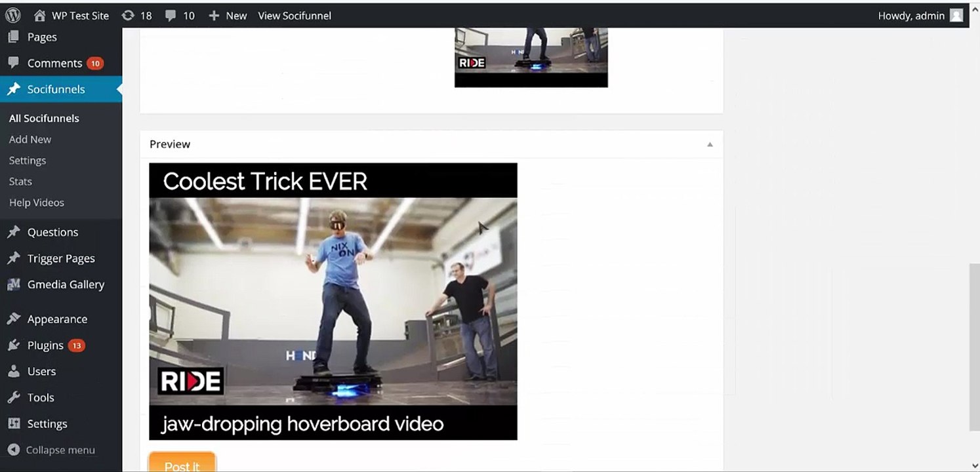Select Add New under Socifunnels
Viewport: 980px width, 472px height.
point(30,139)
